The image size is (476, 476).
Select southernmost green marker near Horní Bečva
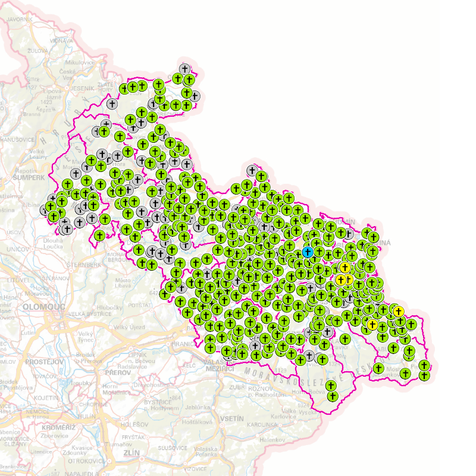pos(332,396)
